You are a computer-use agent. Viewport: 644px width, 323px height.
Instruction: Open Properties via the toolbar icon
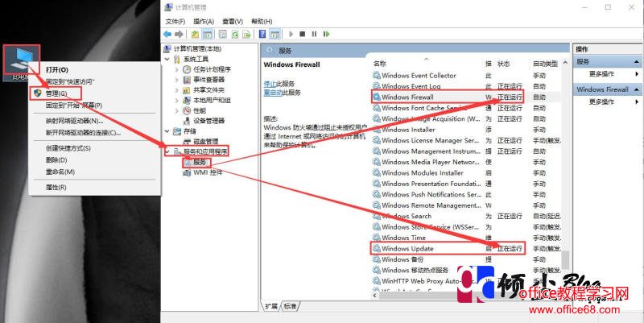(x=223, y=34)
